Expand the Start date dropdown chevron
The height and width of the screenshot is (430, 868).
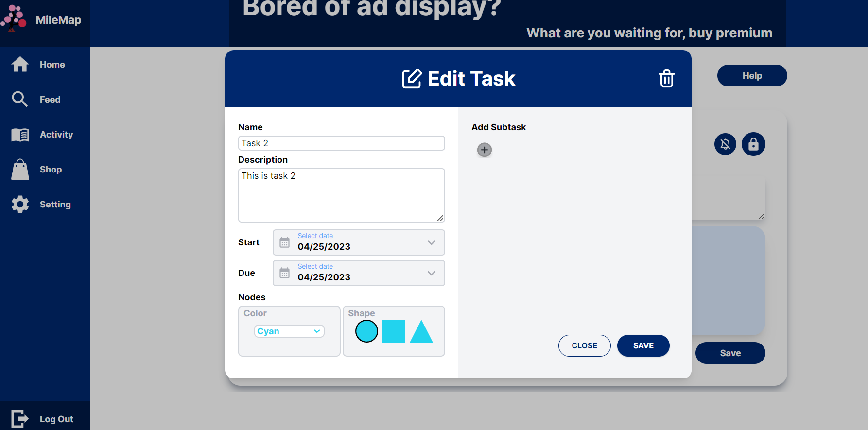pos(431,242)
